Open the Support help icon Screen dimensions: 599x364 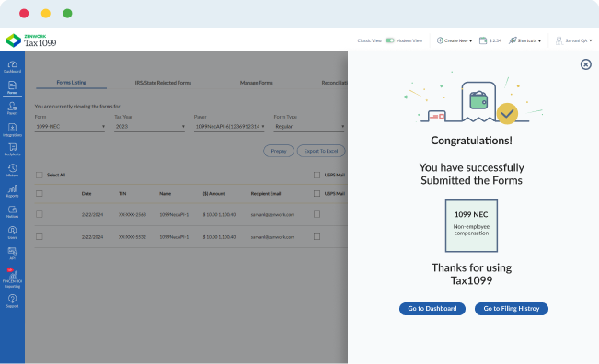12,301
